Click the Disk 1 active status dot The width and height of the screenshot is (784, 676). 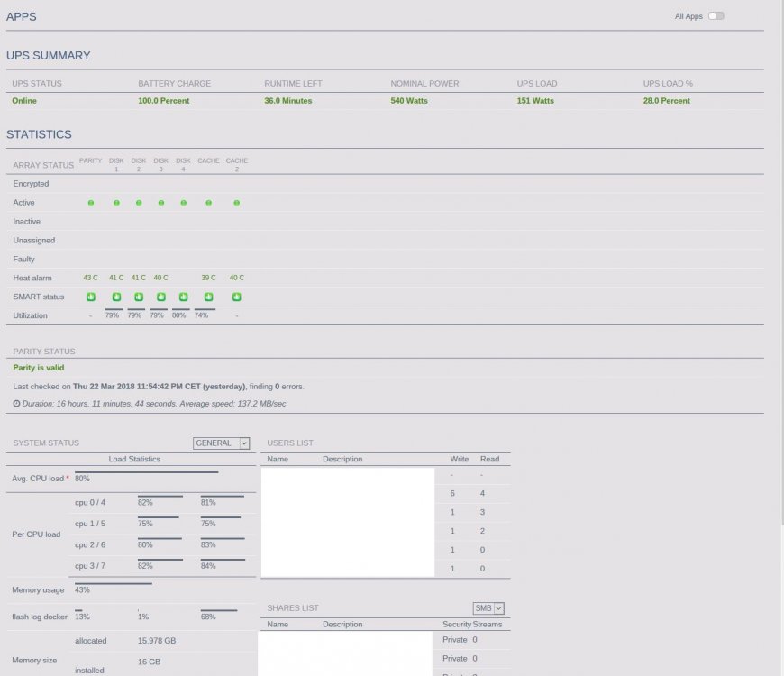[x=116, y=203]
